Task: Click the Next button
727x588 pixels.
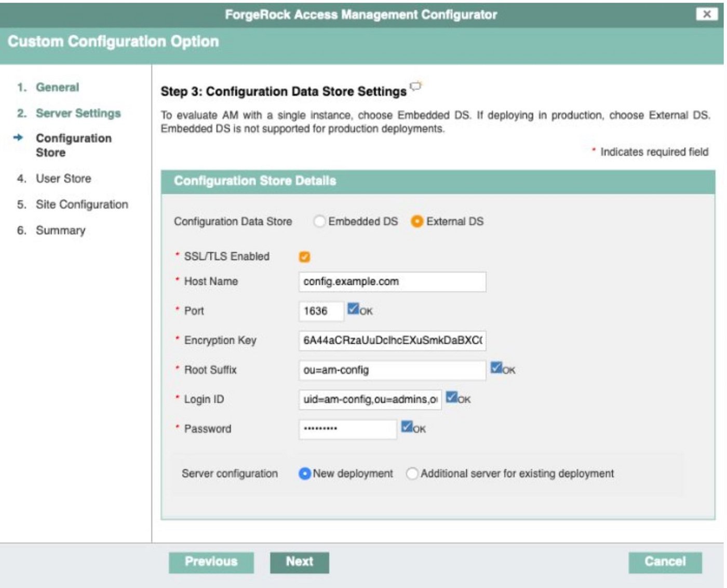Action: click(300, 561)
